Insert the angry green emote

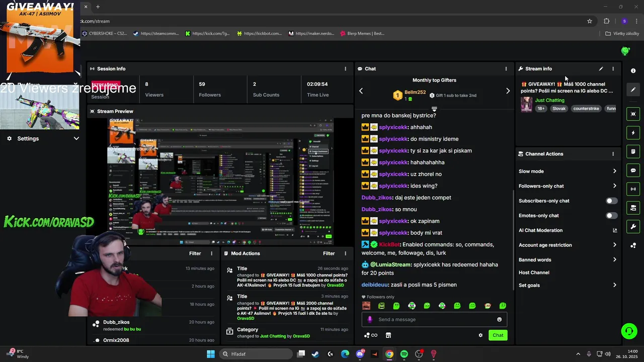381,306
